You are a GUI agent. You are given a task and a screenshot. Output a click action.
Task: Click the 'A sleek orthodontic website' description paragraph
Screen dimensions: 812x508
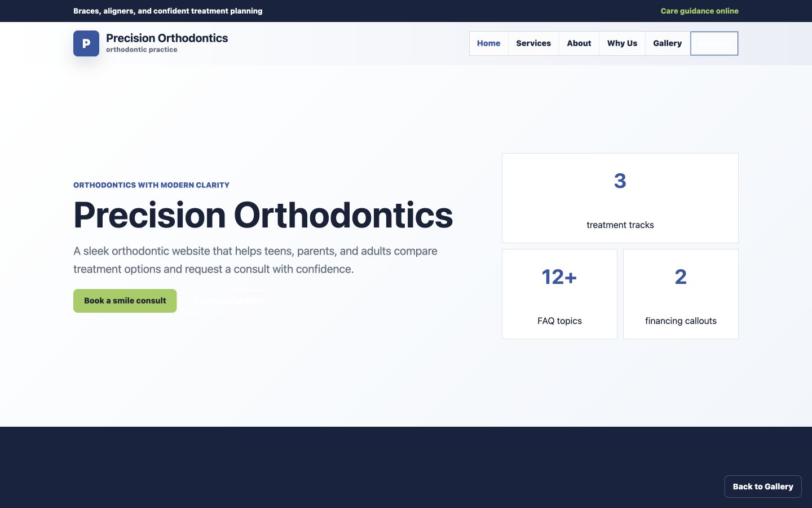tap(255, 260)
